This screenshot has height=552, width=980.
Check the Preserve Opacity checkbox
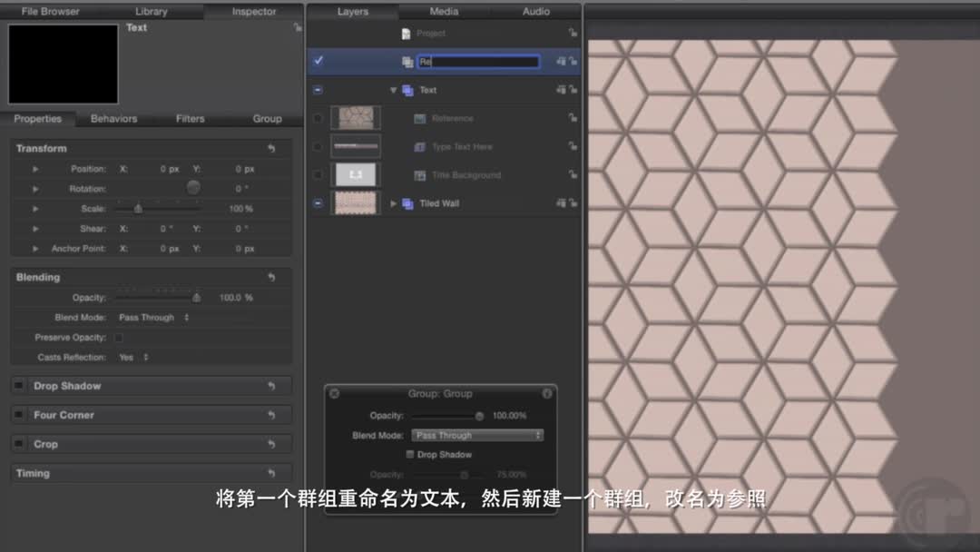[118, 336]
